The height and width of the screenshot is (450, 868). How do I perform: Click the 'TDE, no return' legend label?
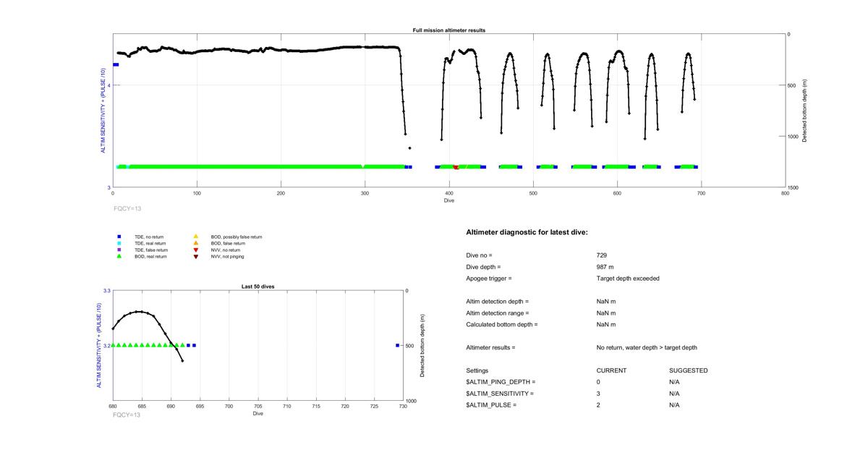click(150, 237)
